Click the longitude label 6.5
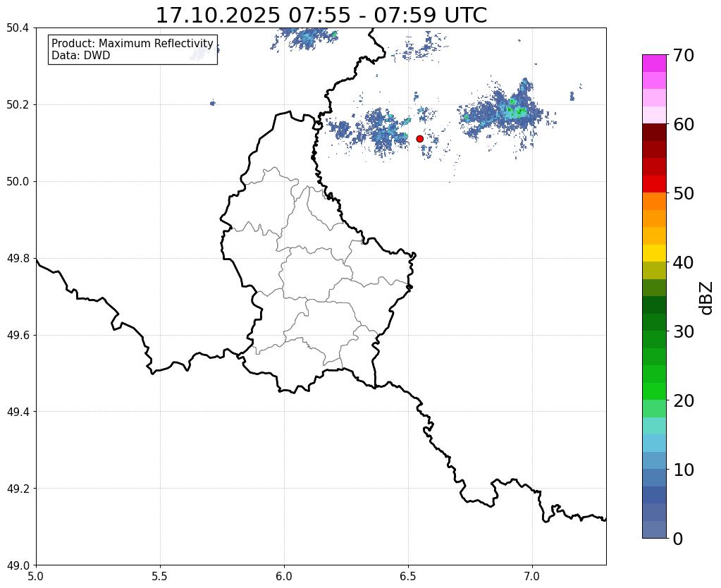 click(x=408, y=576)
